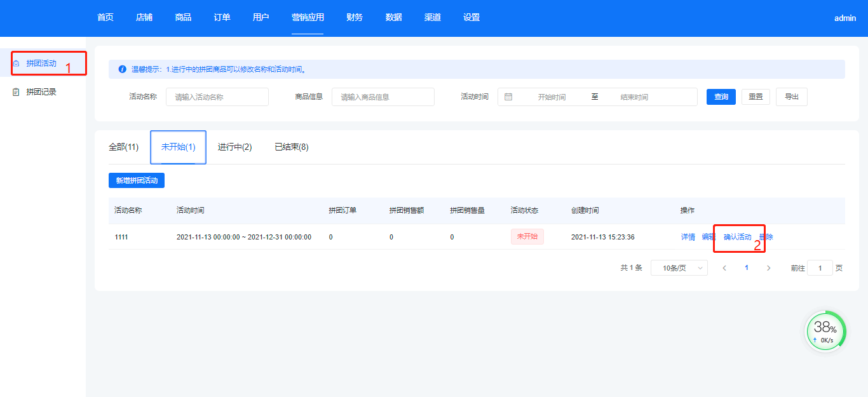
Task: Click the 38% network speed widget
Action: click(825, 331)
